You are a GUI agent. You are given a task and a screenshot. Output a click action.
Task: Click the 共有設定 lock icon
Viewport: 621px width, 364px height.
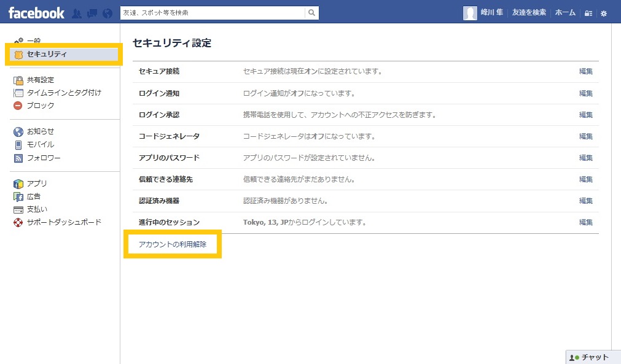click(x=18, y=80)
